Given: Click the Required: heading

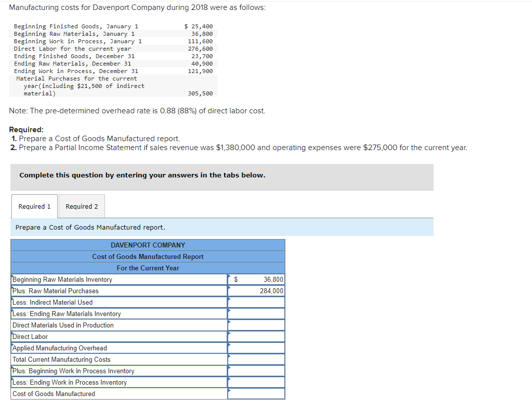Looking at the screenshot, I should tap(26, 130).
